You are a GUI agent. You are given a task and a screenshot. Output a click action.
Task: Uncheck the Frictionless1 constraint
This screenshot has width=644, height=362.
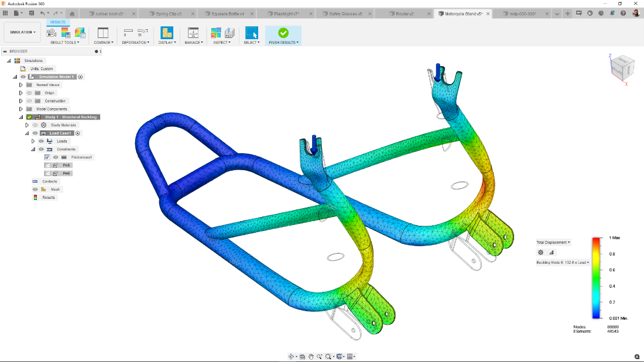click(47, 157)
